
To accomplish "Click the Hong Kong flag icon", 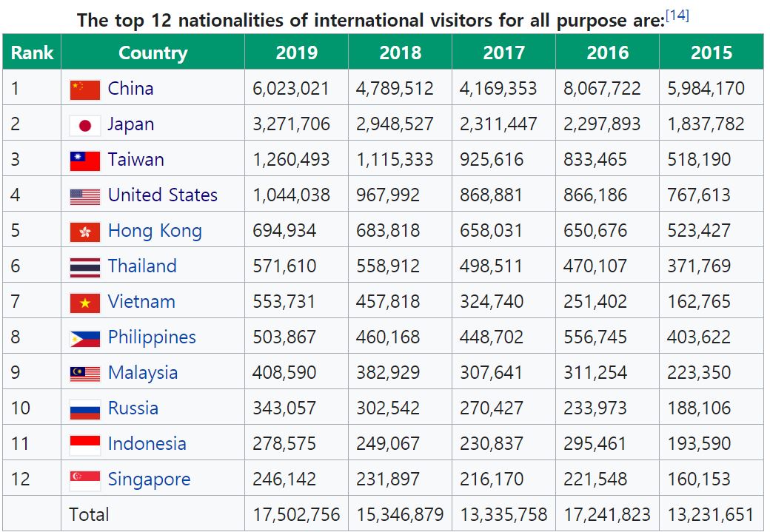I will pyautogui.click(x=84, y=232).
